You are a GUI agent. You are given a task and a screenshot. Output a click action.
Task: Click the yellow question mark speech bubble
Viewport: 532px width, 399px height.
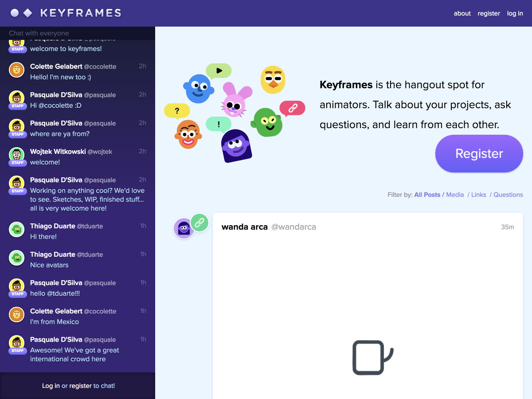(x=177, y=111)
